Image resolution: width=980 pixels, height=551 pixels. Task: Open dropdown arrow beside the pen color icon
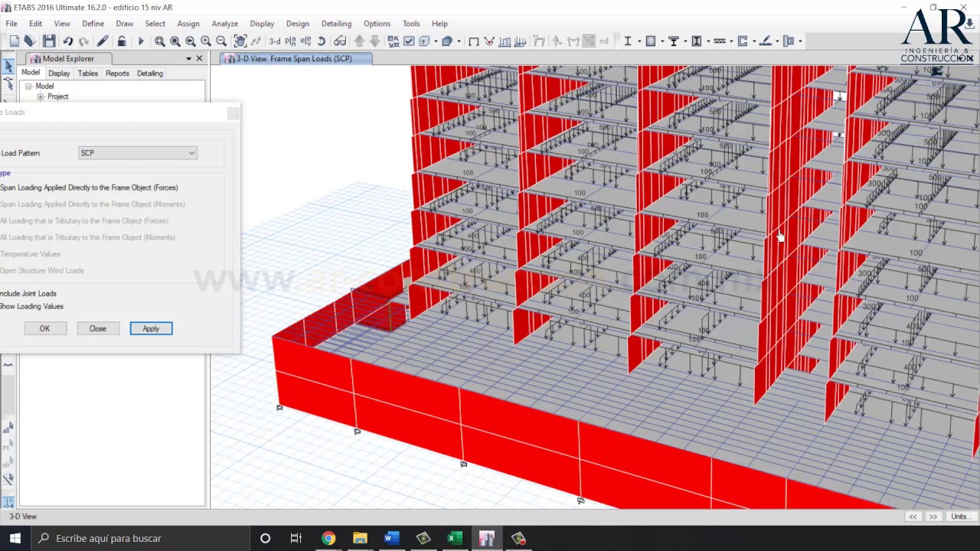tap(777, 41)
